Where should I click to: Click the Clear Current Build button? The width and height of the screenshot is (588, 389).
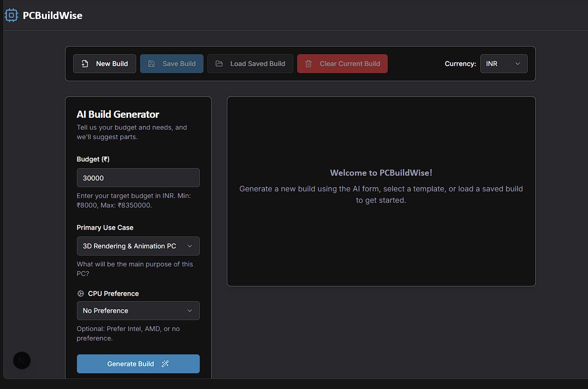coord(342,64)
